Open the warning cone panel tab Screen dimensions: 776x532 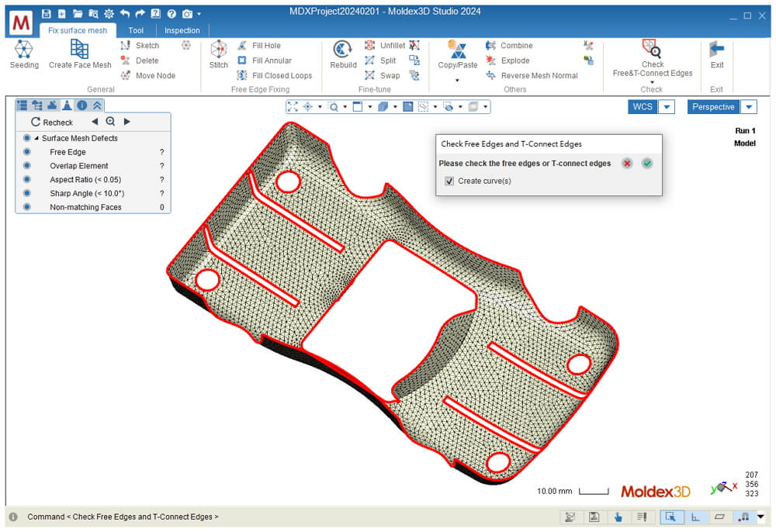[x=67, y=105]
